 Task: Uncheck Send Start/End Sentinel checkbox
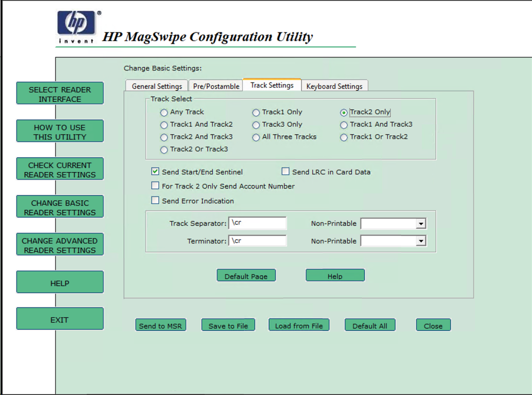[155, 172]
